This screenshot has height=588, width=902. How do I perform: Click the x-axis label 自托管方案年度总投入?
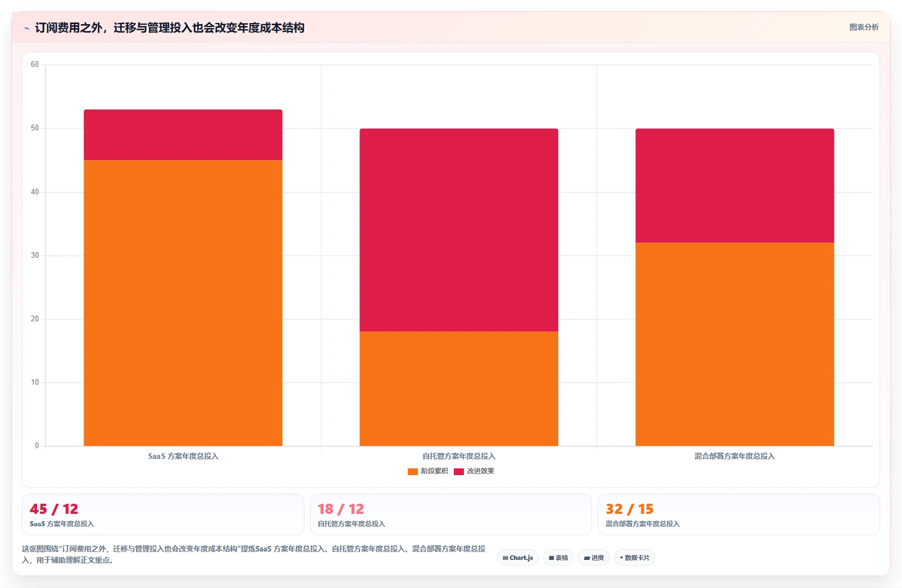[x=459, y=456]
